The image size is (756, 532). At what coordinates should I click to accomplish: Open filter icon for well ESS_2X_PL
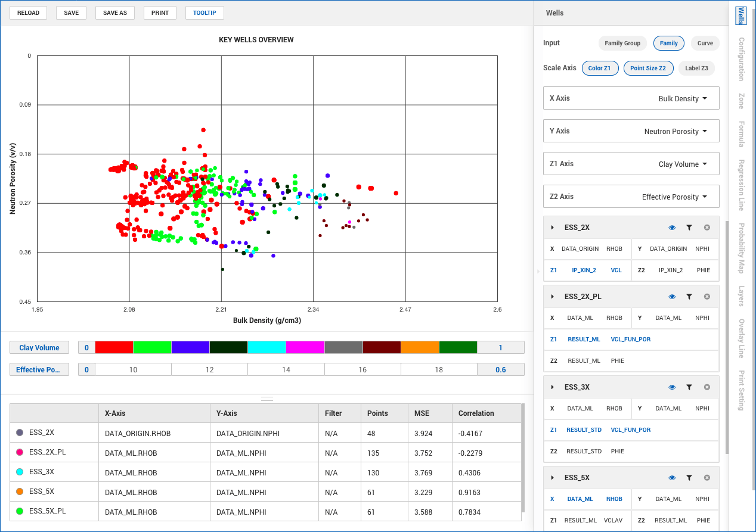tap(689, 297)
